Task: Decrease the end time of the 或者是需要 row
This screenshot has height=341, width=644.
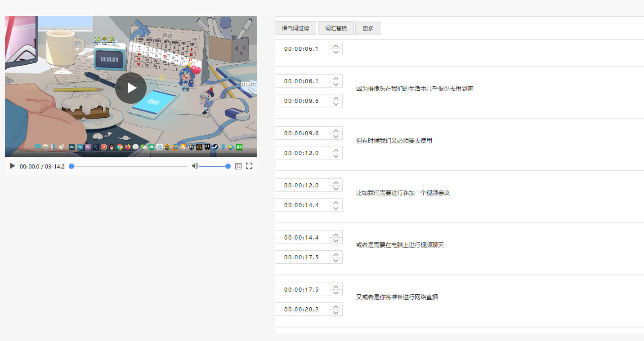Action: (x=336, y=261)
